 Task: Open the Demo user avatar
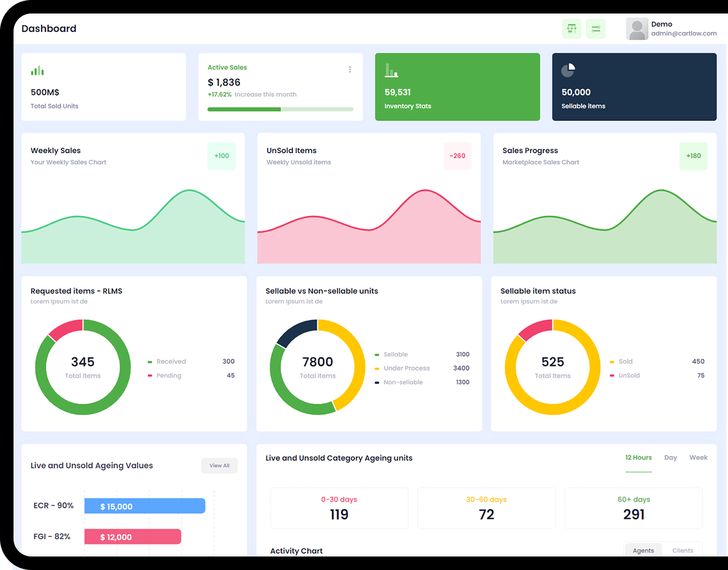(x=637, y=29)
